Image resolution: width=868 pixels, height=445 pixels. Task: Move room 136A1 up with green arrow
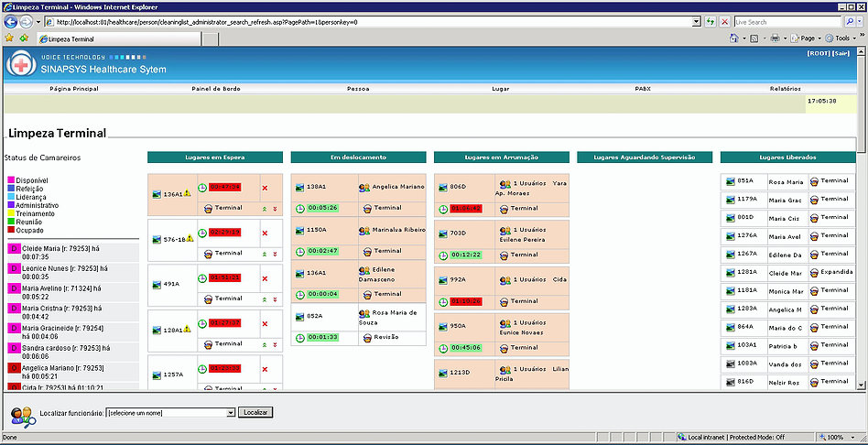point(265,209)
